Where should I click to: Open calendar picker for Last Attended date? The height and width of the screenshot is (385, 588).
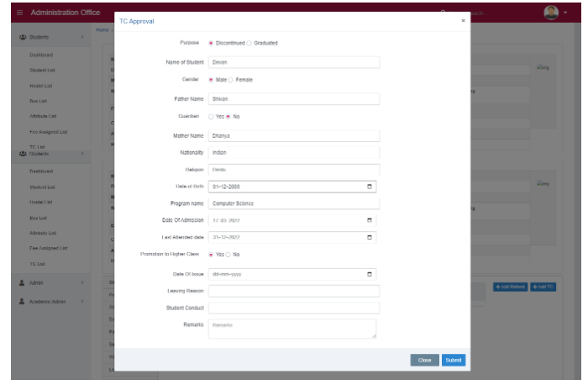[370, 237]
